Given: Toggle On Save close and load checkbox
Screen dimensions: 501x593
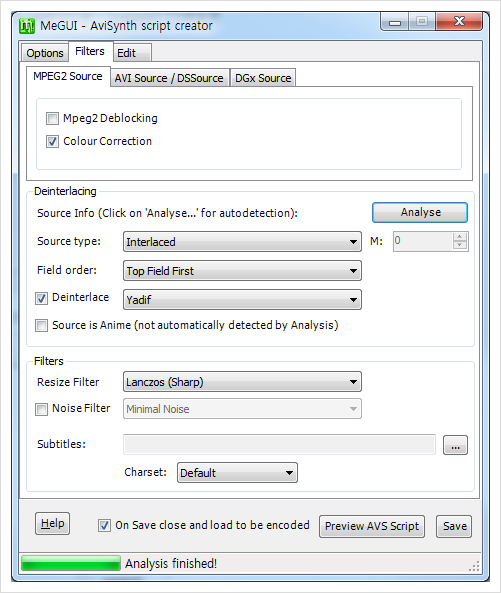Looking at the screenshot, I should pyautogui.click(x=104, y=525).
